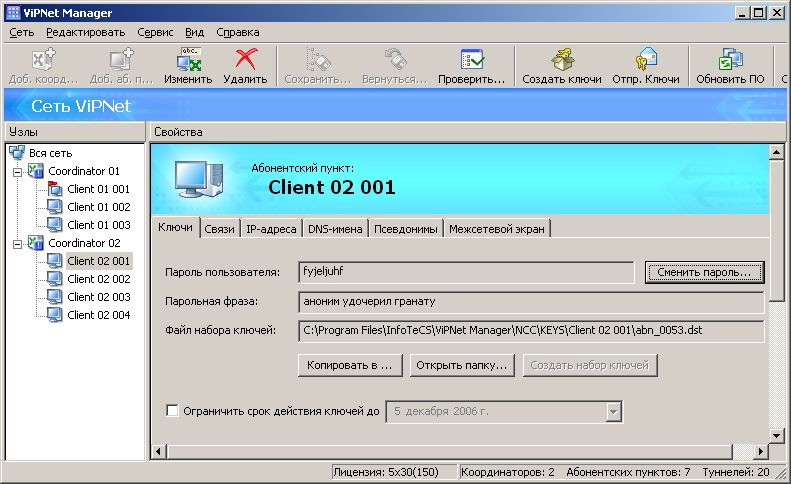Open the Сеть menu
The height and width of the screenshot is (484, 791).
(22, 32)
